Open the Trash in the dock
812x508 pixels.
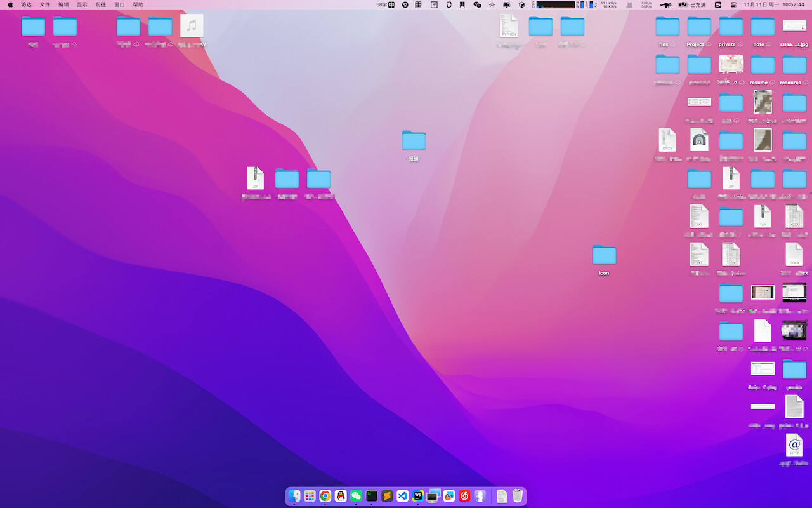(x=518, y=496)
